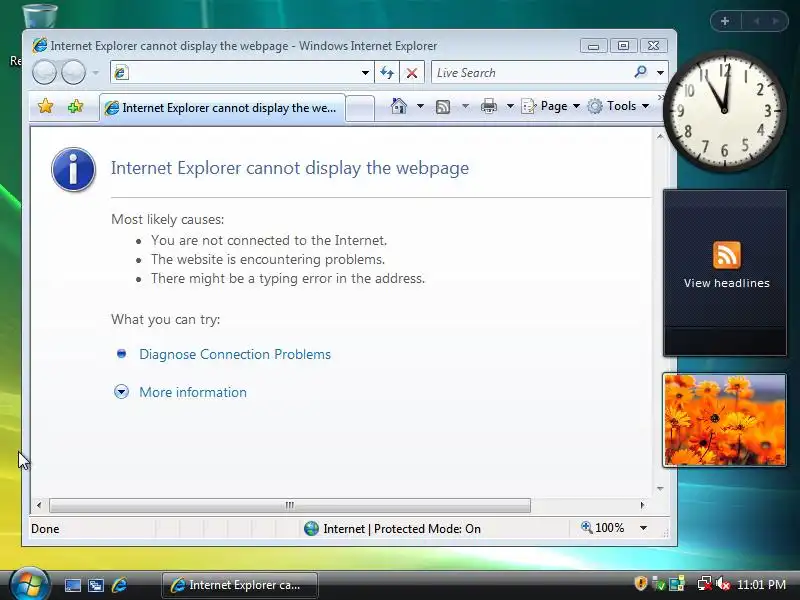This screenshot has height=600, width=800.
Task: Click the Internet Explorer title bar icon
Action: point(40,45)
